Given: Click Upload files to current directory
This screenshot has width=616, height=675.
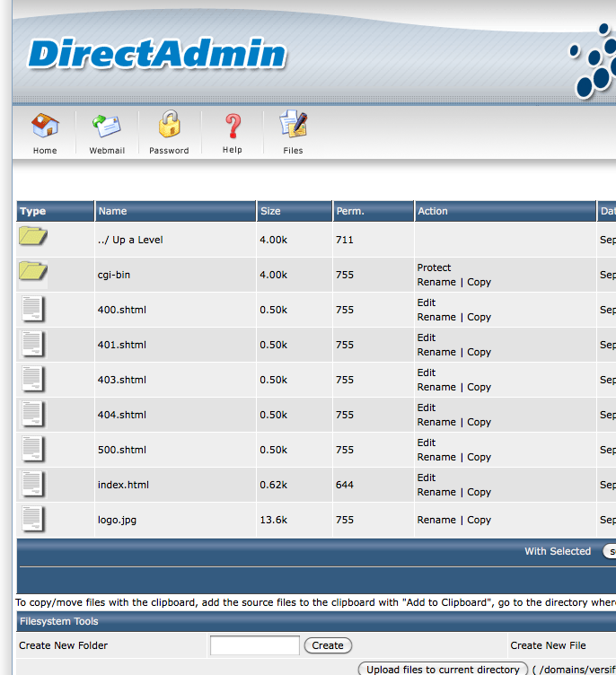Looking at the screenshot, I should click(x=443, y=669).
